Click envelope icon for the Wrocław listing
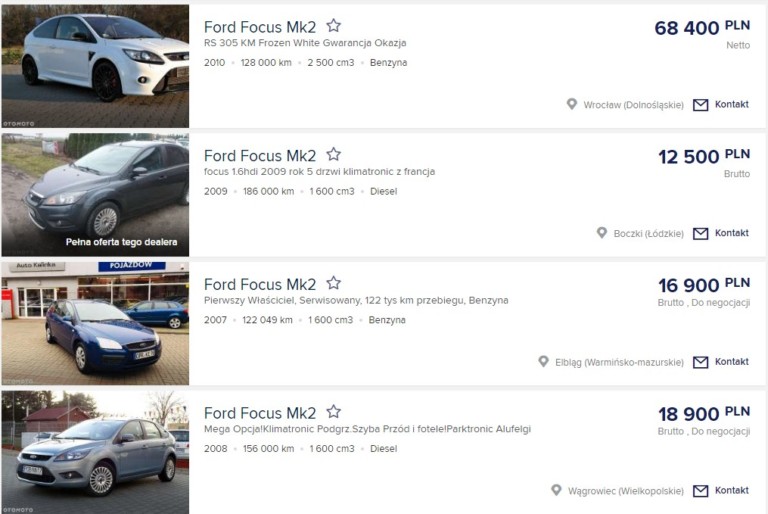The height and width of the screenshot is (514, 768). click(x=700, y=105)
